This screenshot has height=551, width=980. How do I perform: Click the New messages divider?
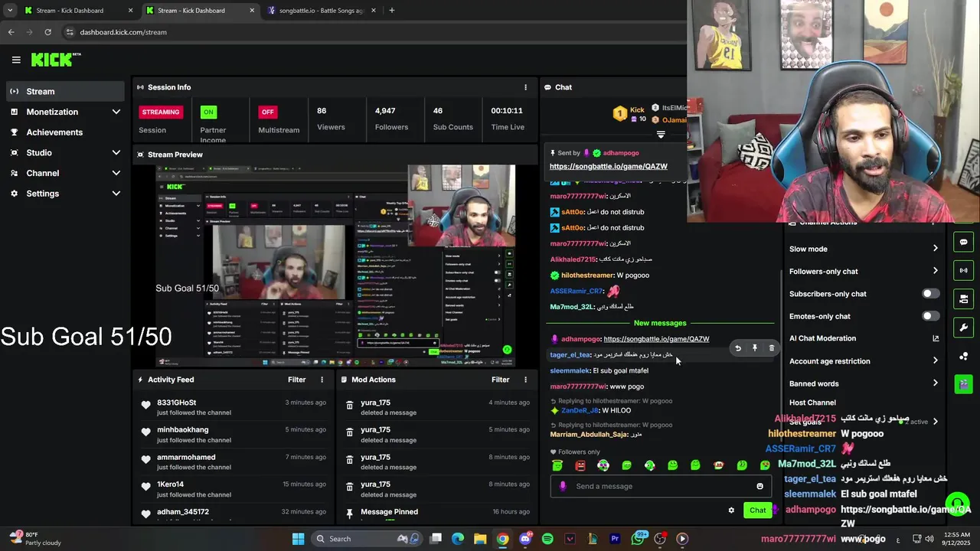[660, 323]
